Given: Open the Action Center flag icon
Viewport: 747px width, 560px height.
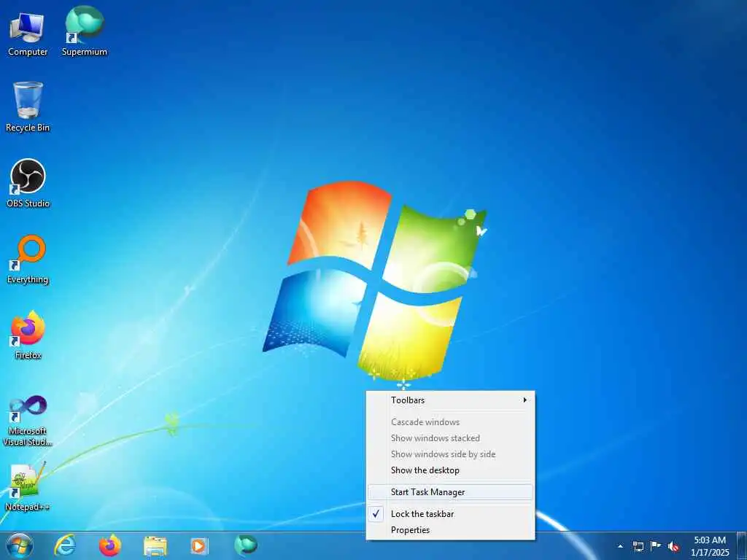Looking at the screenshot, I should [656, 546].
